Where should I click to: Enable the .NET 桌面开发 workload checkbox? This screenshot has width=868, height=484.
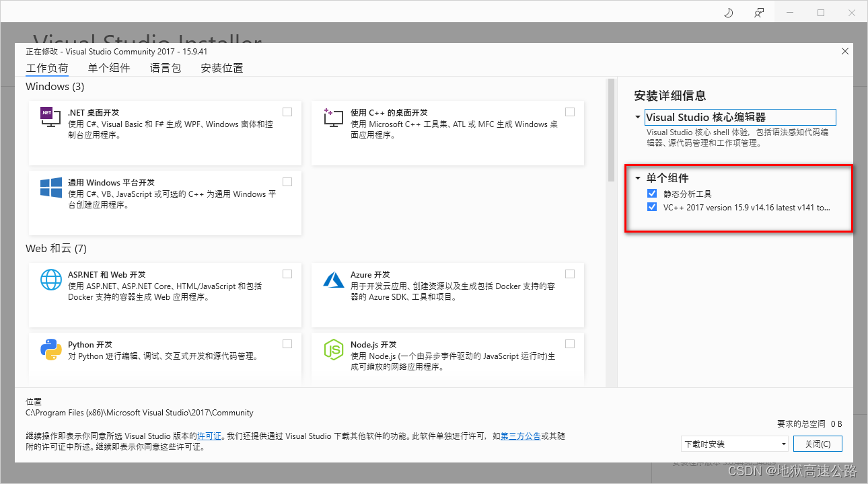coord(287,112)
